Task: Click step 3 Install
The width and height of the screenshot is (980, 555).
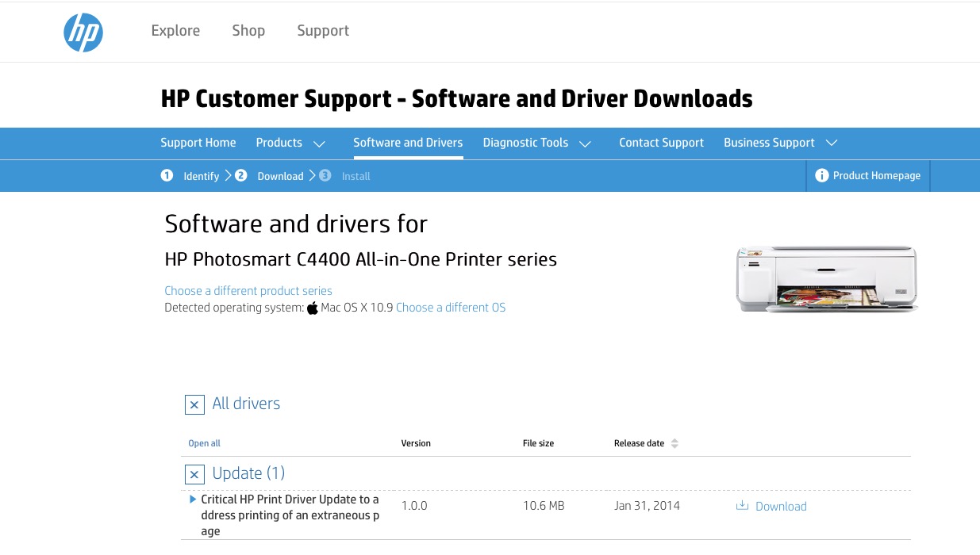Action: pos(356,176)
